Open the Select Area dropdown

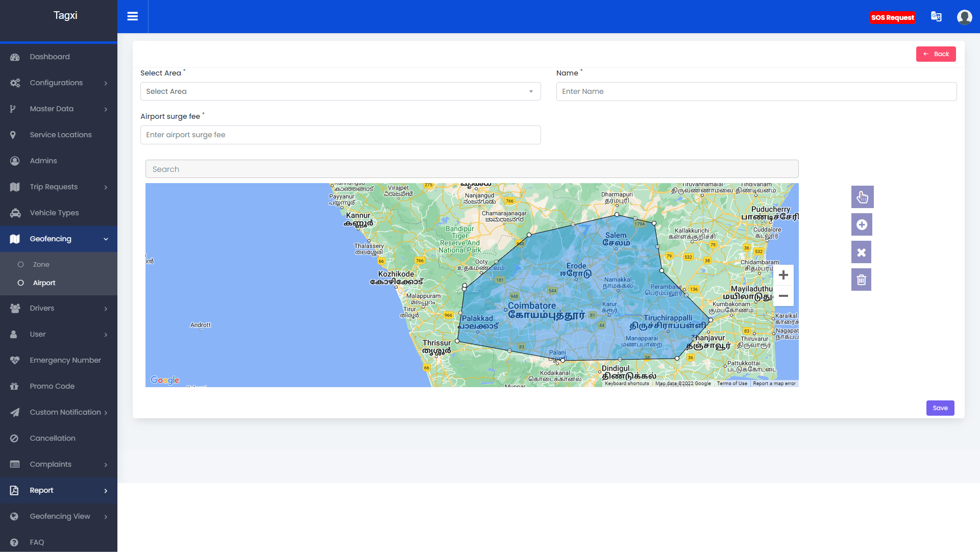pos(340,92)
